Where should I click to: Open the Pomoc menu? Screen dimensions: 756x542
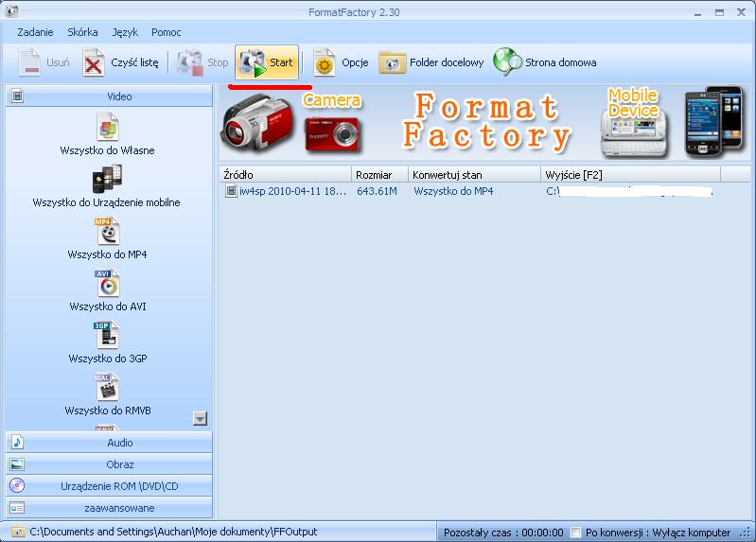[167, 32]
